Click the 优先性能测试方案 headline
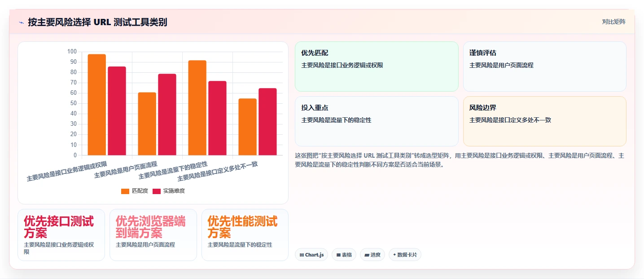 pyautogui.click(x=243, y=227)
